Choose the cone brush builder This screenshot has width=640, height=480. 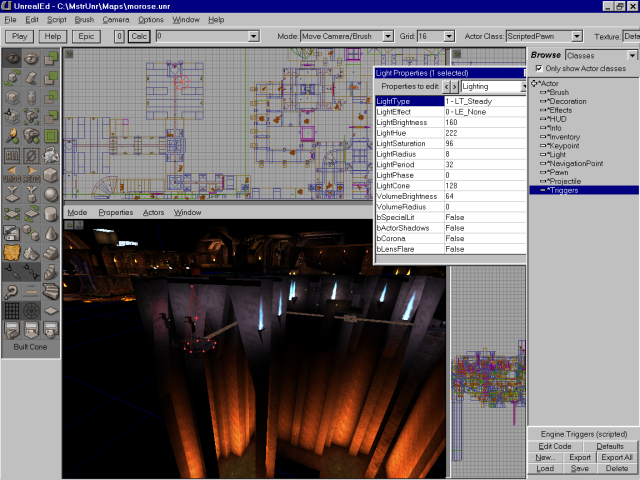(49, 232)
